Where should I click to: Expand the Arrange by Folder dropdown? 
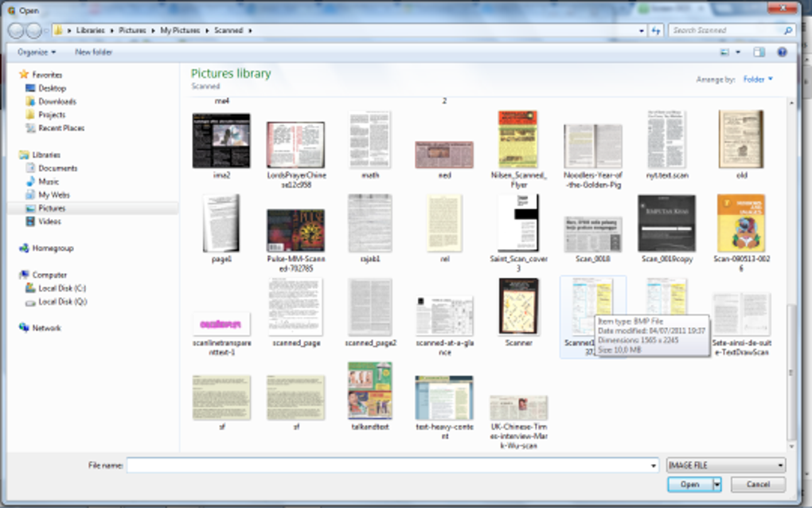coord(758,80)
